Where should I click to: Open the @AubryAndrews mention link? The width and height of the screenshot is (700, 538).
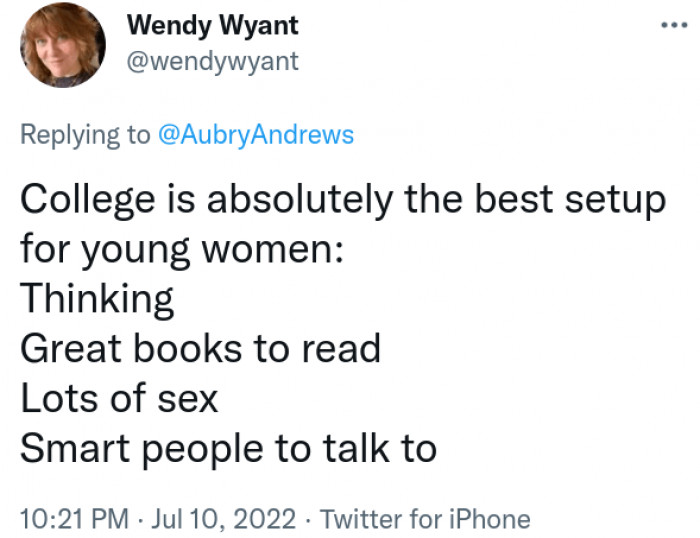tap(256, 134)
